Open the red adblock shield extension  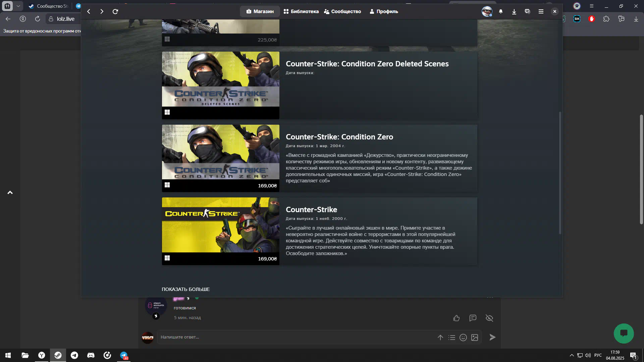[x=592, y=19]
